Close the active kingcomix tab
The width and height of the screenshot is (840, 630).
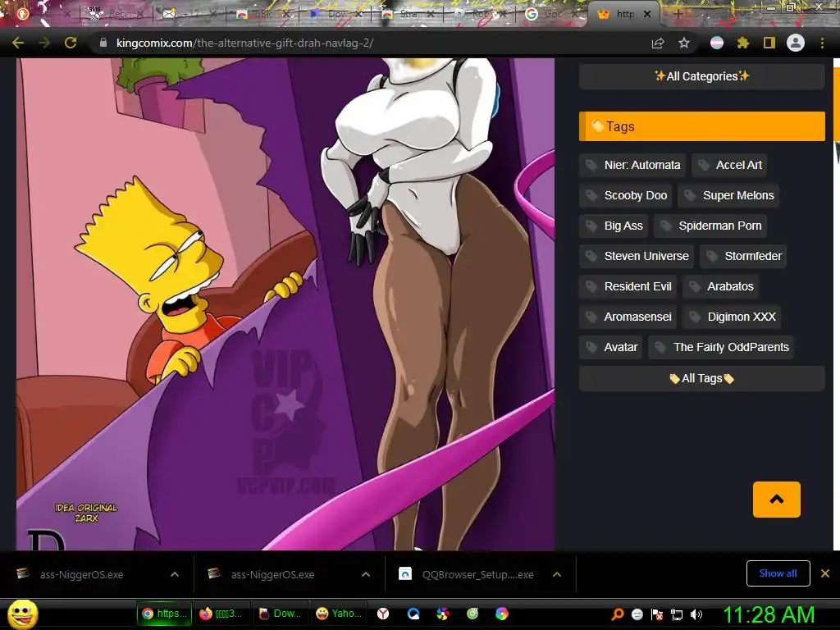pyautogui.click(x=647, y=15)
